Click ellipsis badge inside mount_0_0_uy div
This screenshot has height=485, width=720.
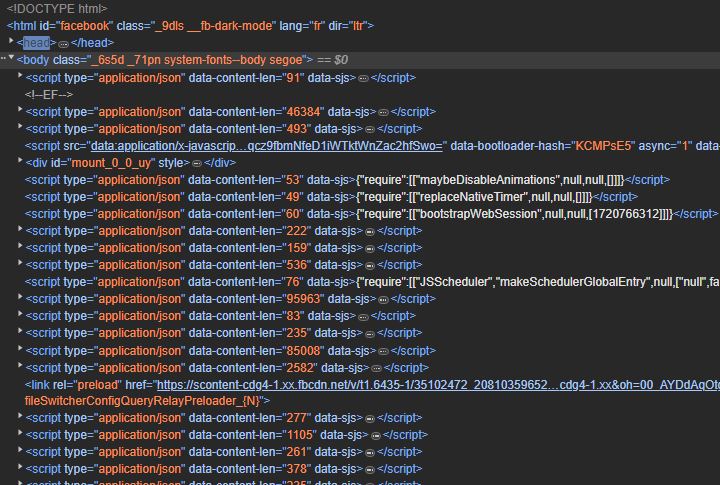tap(197, 164)
